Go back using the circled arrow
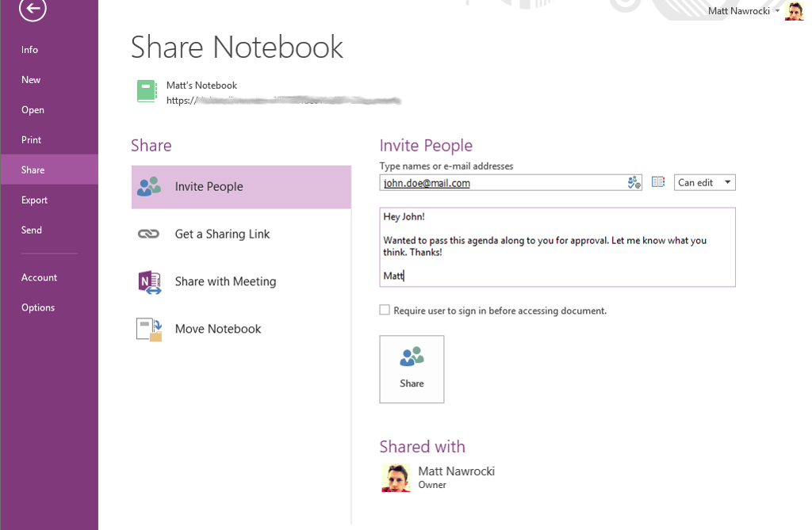The width and height of the screenshot is (812, 530). [x=33, y=8]
